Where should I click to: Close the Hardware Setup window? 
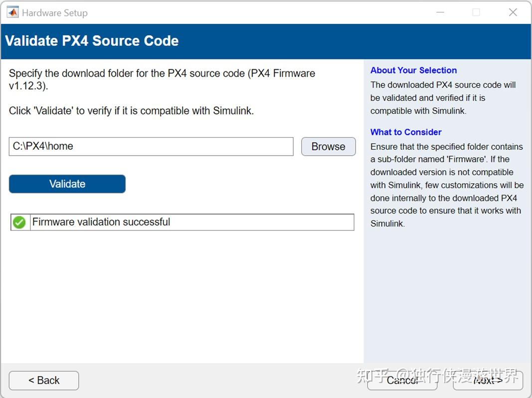[513, 12]
